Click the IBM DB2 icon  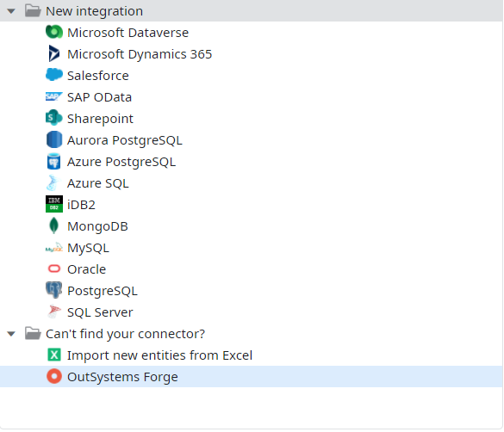pyautogui.click(x=54, y=204)
